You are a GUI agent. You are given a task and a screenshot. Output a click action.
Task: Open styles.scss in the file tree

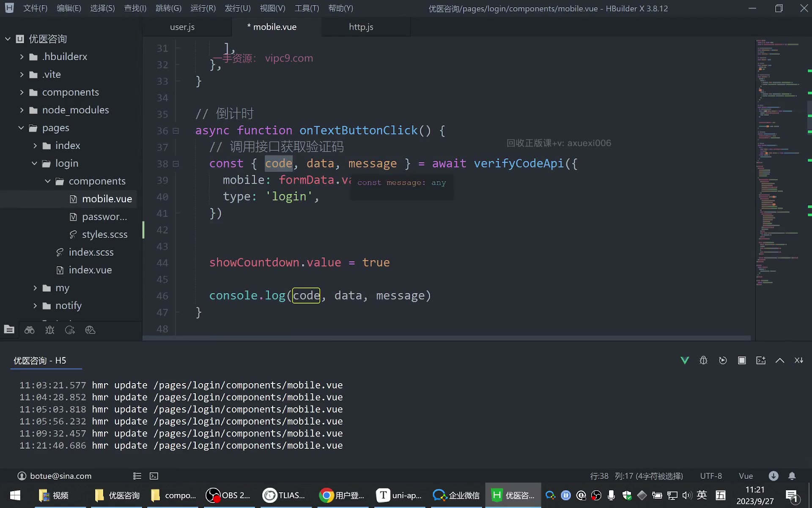tap(104, 235)
